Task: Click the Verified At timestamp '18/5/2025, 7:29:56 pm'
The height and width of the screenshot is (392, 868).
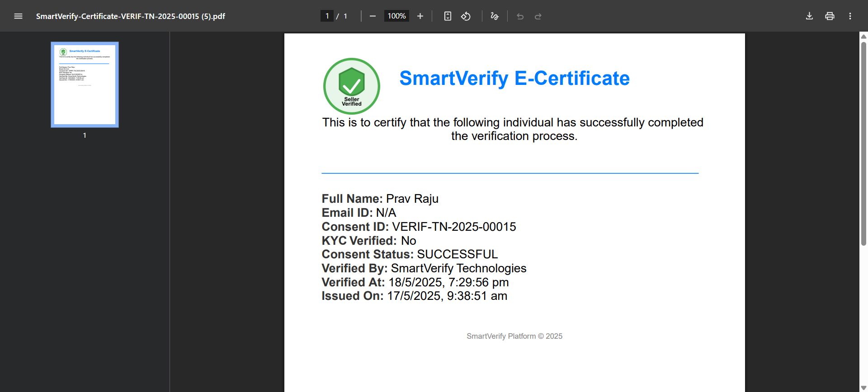Action: pyautogui.click(x=448, y=282)
